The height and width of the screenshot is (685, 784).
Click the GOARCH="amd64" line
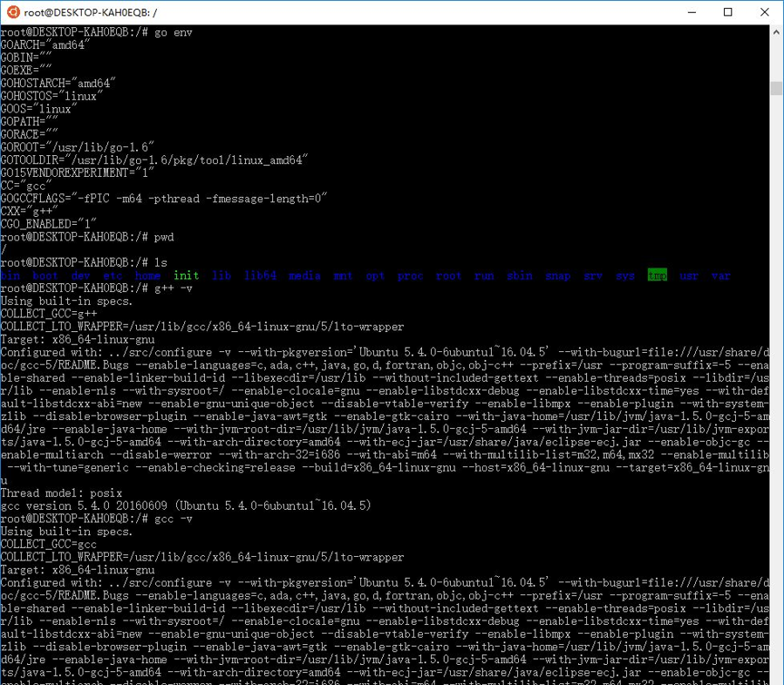[45, 45]
